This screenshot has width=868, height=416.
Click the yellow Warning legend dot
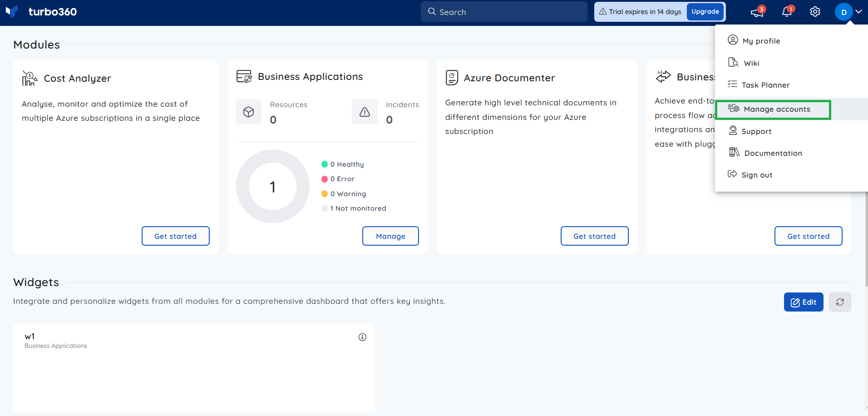point(325,194)
